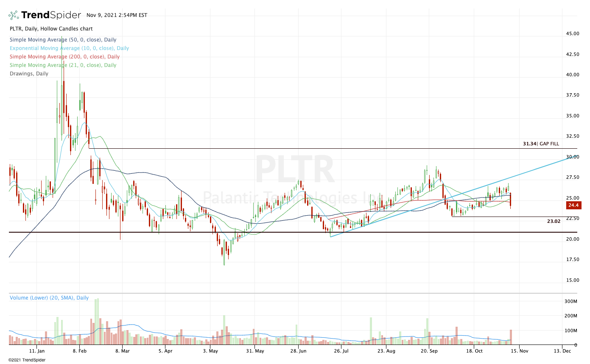Click the TrendSpider spider logo icon
Image resolution: width=590 pixels, height=364 pixels.
[x=14, y=15]
